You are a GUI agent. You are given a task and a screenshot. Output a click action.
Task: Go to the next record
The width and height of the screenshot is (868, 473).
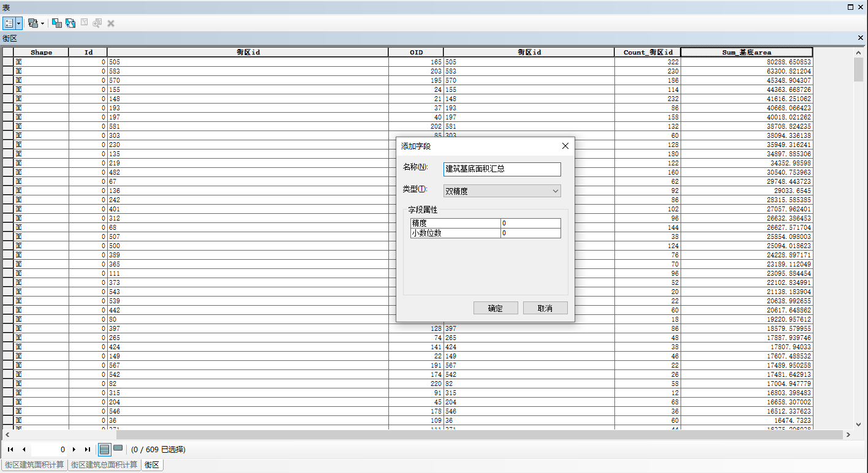click(74, 449)
